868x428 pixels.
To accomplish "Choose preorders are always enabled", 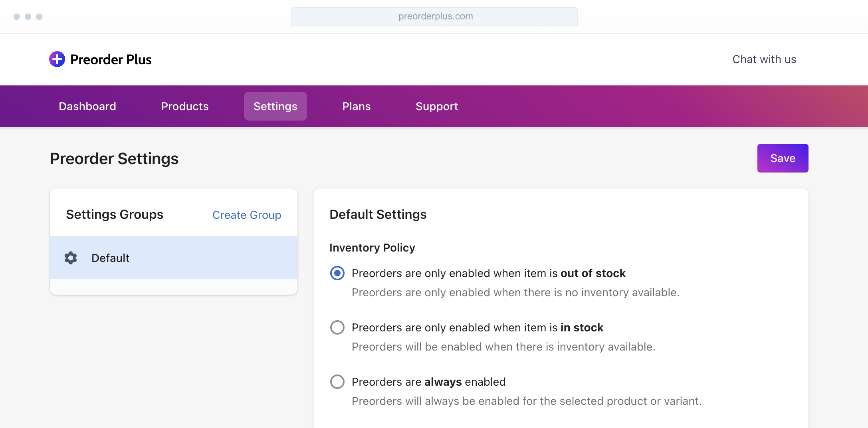I will [x=337, y=382].
